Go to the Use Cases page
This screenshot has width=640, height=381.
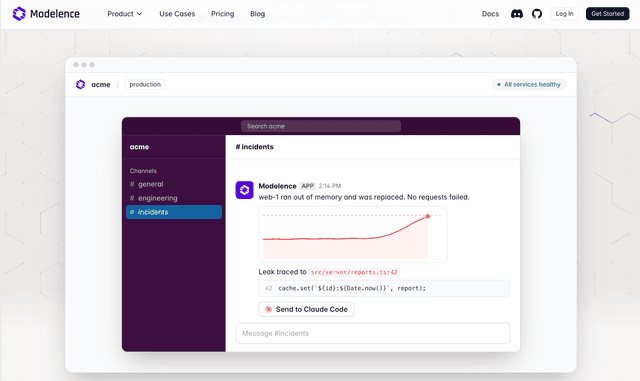click(x=177, y=14)
